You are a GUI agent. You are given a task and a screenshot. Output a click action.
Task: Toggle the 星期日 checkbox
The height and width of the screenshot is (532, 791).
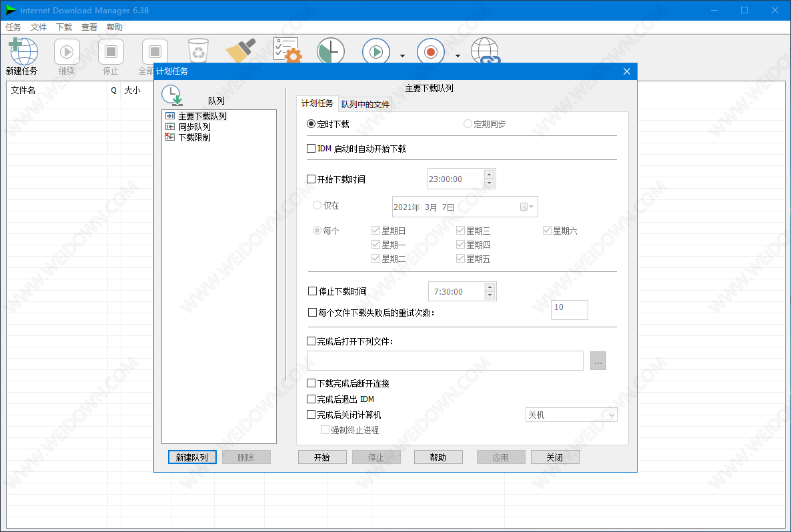click(375, 231)
